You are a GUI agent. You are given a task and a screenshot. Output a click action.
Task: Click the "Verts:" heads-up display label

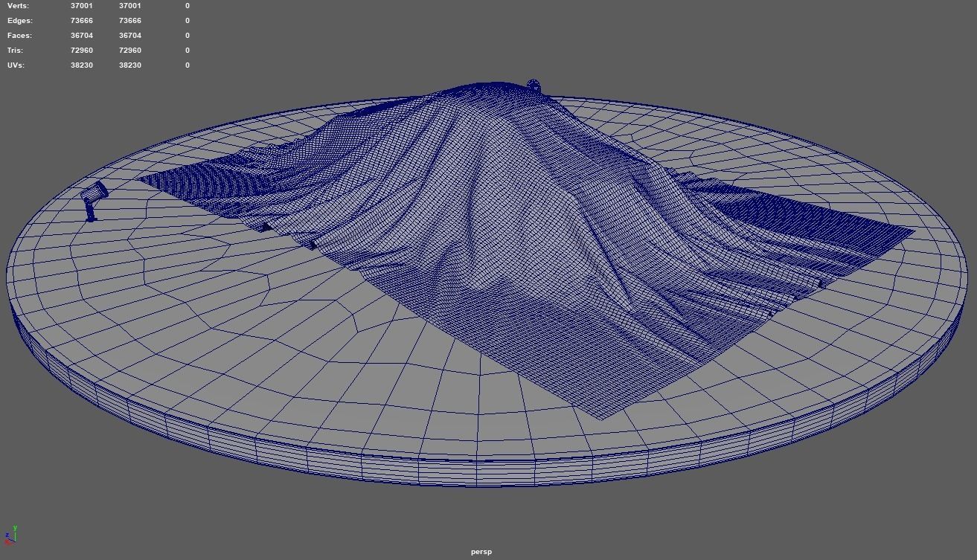click(18, 6)
